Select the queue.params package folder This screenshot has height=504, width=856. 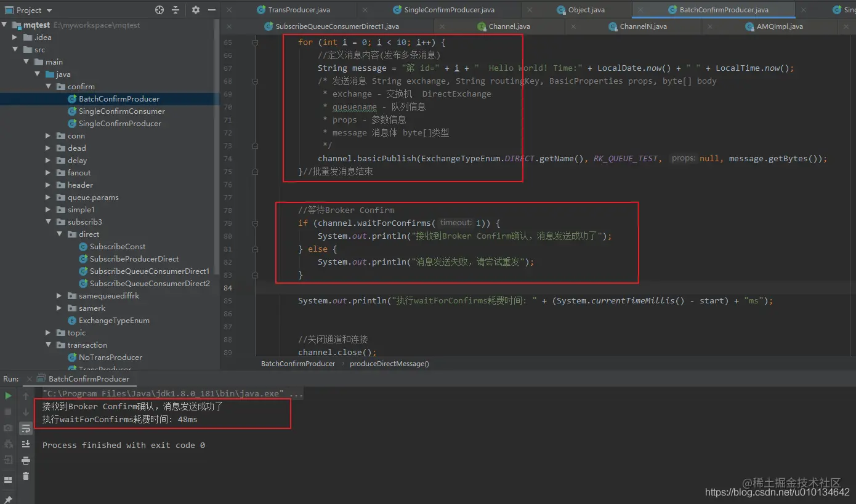(93, 198)
